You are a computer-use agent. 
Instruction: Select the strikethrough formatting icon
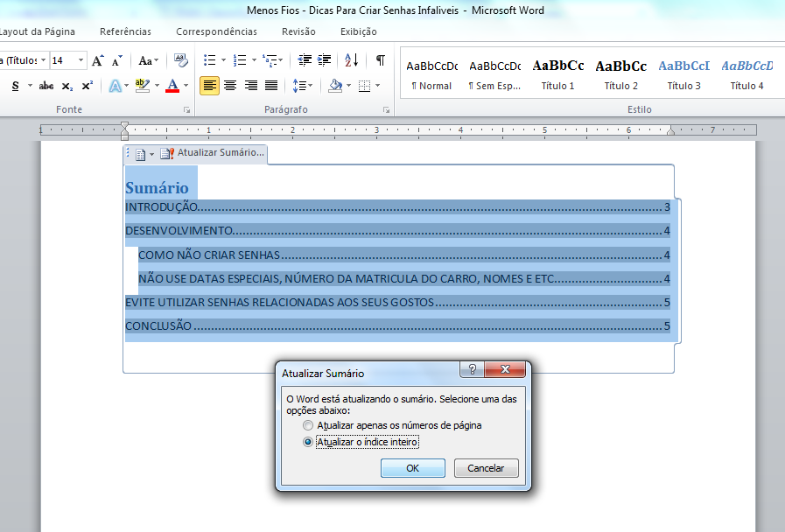pyautogui.click(x=46, y=86)
